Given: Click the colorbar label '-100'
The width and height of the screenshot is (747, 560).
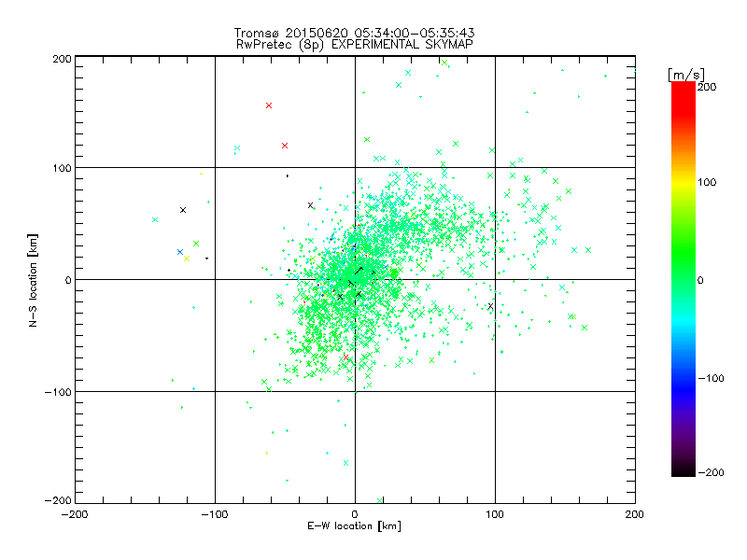Looking at the screenshot, I should click(711, 378).
